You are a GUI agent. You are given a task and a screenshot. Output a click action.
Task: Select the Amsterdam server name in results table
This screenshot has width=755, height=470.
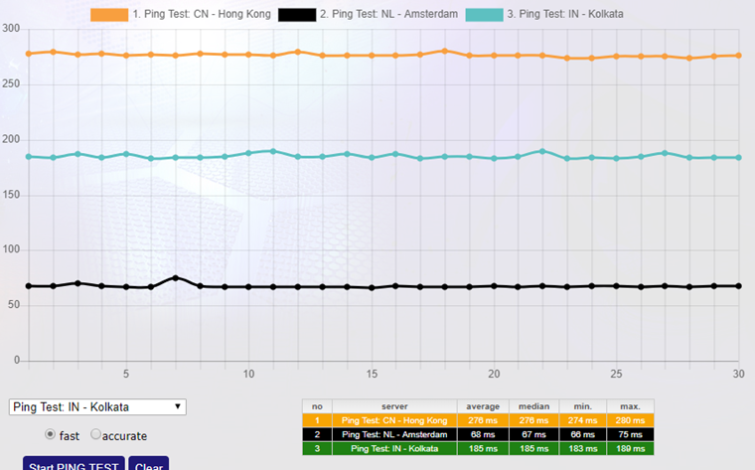tap(394, 435)
